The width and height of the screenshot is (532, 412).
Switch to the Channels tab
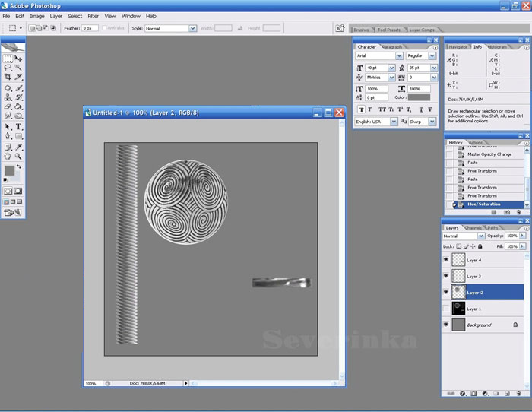click(473, 228)
